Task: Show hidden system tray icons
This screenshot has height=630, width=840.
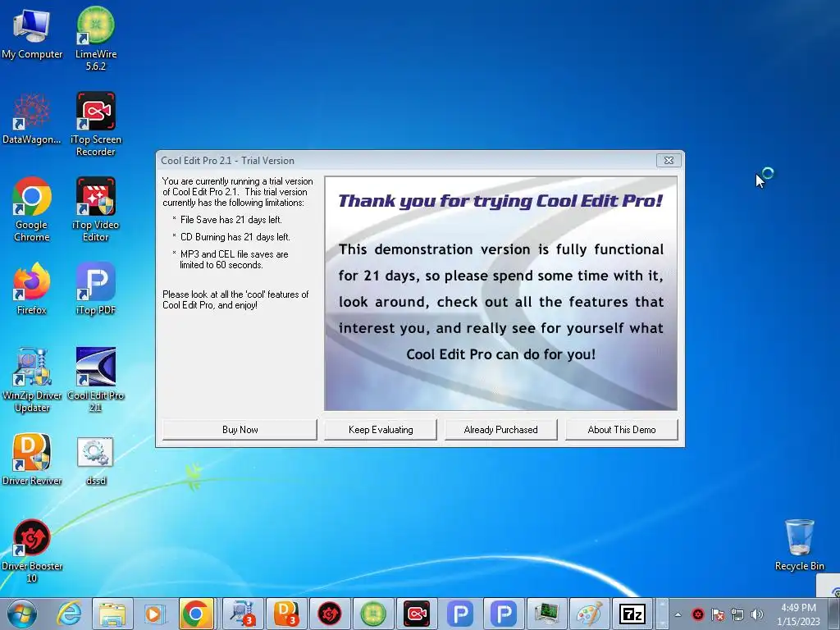Action: point(678,614)
